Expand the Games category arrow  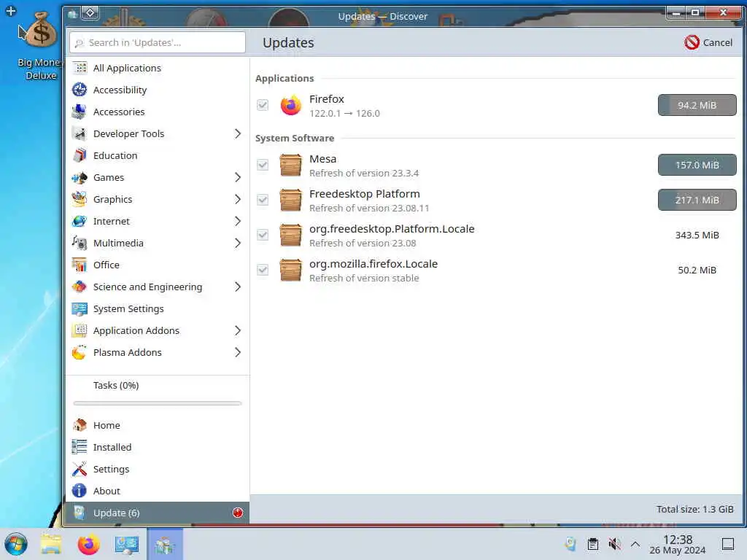point(238,178)
